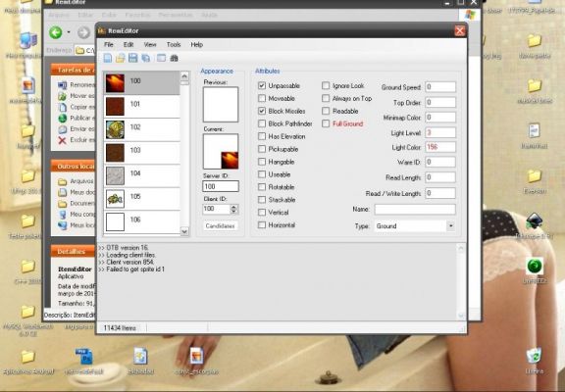
Task: Enable the Useable checkbox
Action: 262,174
